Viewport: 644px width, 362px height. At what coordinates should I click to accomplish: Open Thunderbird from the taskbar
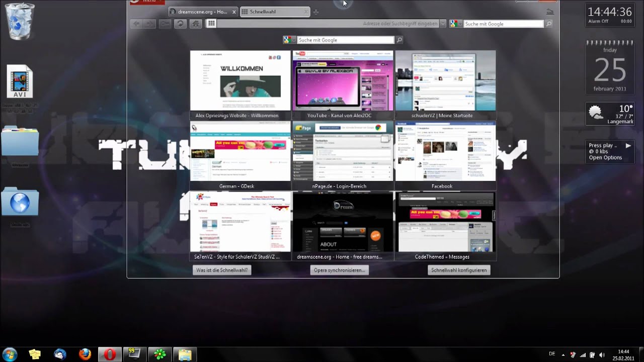(60, 354)
